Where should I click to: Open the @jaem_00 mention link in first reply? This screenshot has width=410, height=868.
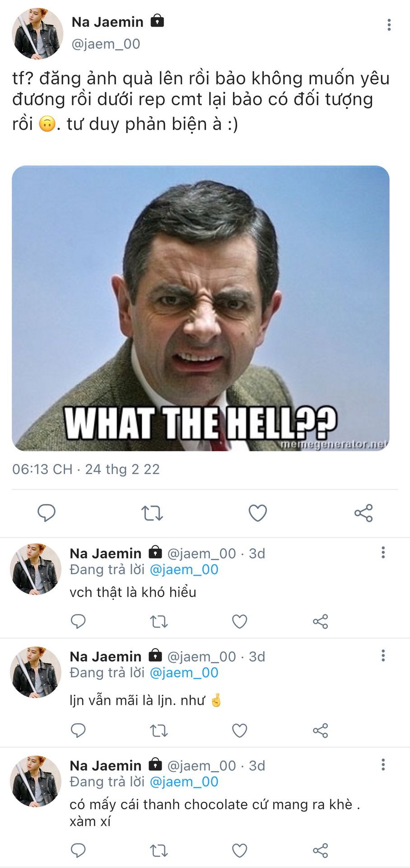tap(184, 570)
